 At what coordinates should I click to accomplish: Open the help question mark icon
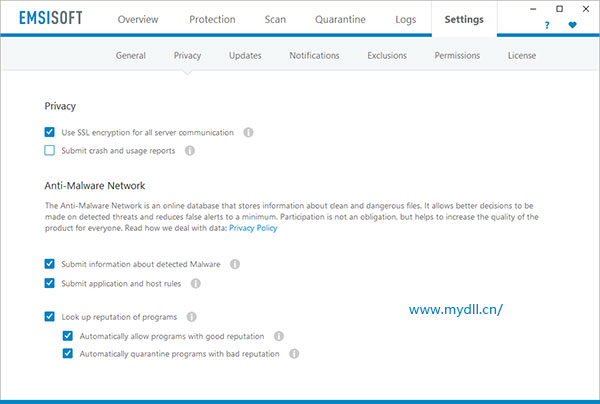click(547, 25)
